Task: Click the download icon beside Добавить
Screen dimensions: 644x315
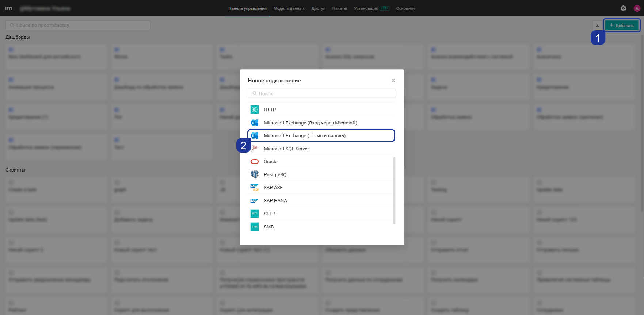Action: click(598, 26)
